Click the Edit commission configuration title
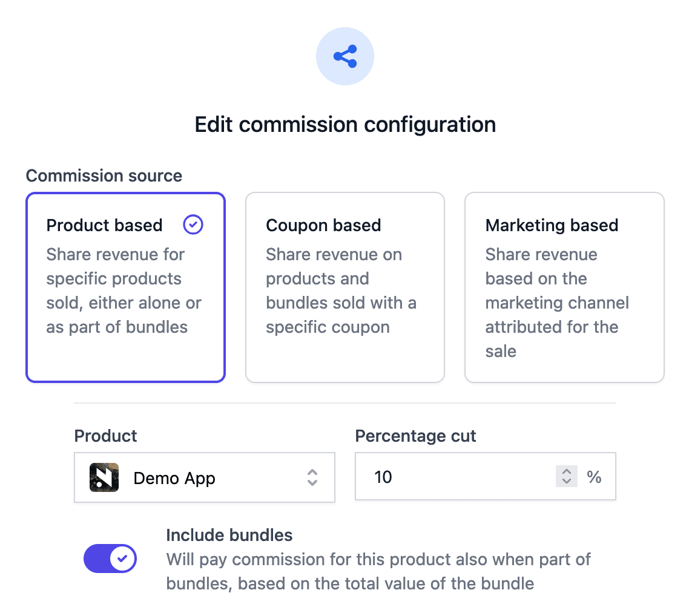Image resolution: width=689 pixels, height=616 pixels. coord(345,124)
